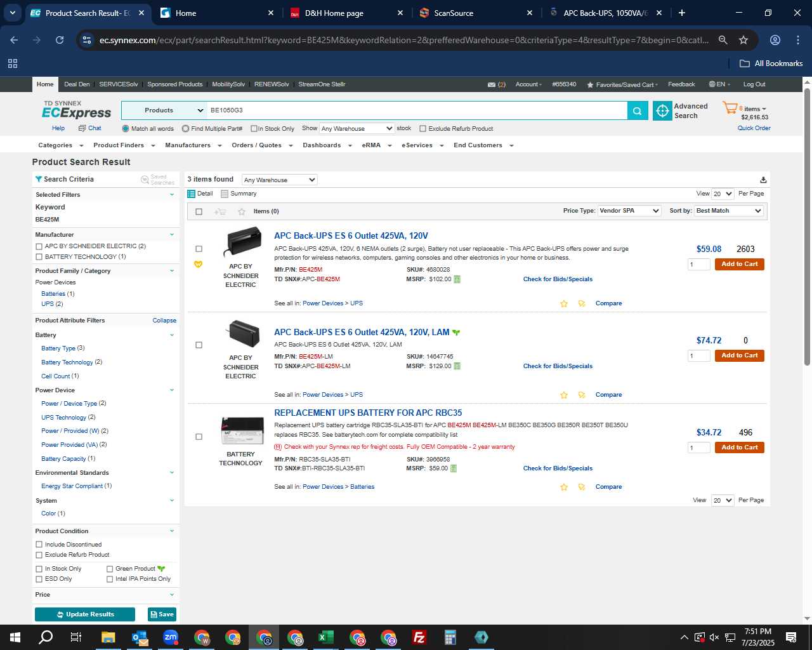
Task: Open the mail messages envelope icon
Action: pos(492,84)
